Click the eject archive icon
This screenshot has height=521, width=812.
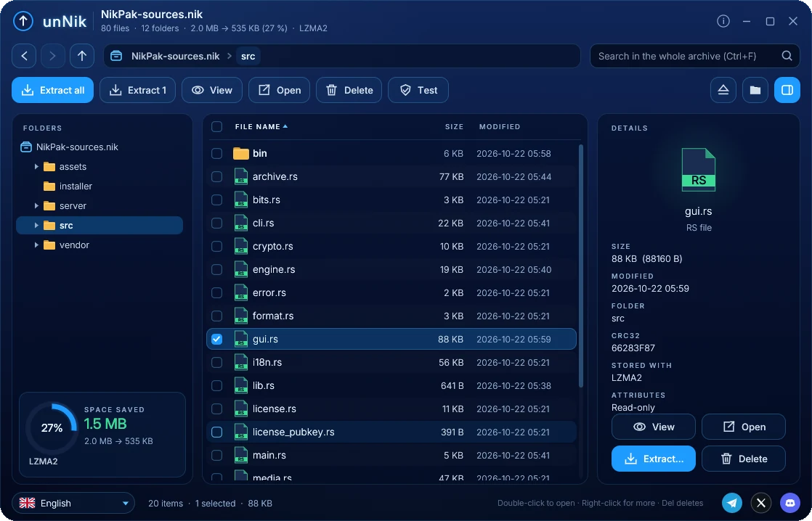[723, 90]
